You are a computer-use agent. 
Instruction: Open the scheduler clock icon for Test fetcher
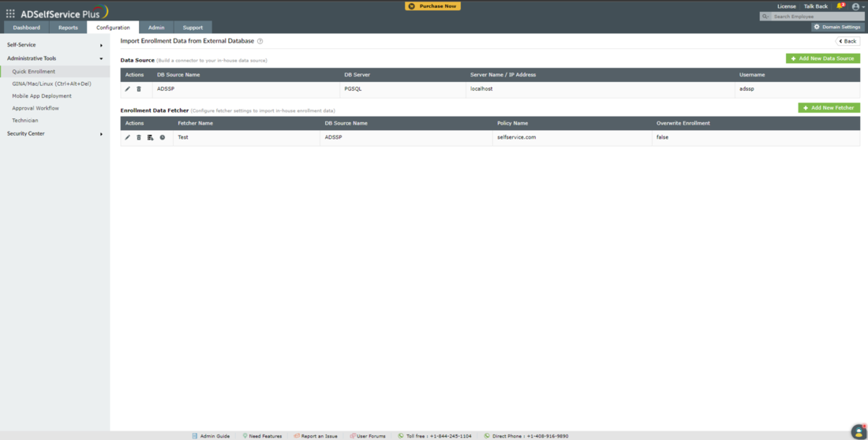point(163,137)
